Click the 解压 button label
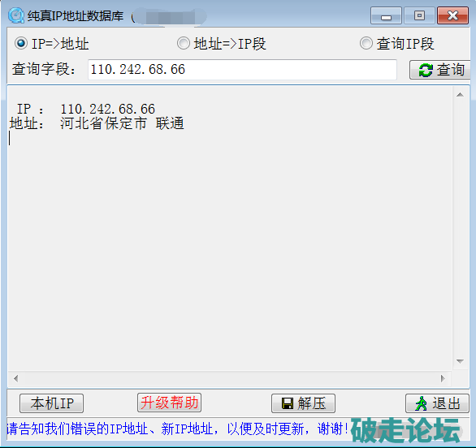Viewport: 476px width, 448px height. point(312,403)
